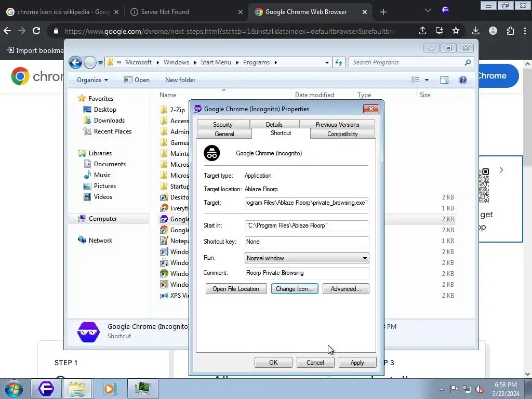This screenshot has height=399, width=532.
Task: Click the Start Menu breadcrumb segment
Action: (x=216, y=62)
